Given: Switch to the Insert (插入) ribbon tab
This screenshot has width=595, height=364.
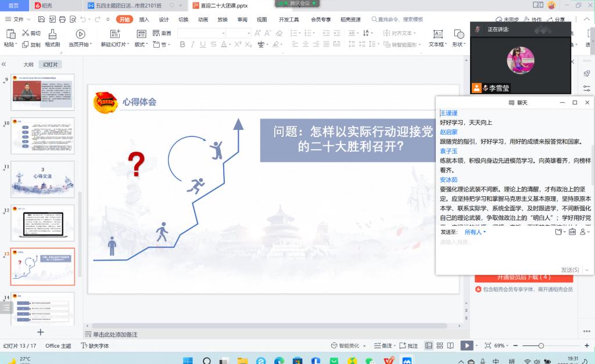Looking at the screenshot, I should (144, 19).
